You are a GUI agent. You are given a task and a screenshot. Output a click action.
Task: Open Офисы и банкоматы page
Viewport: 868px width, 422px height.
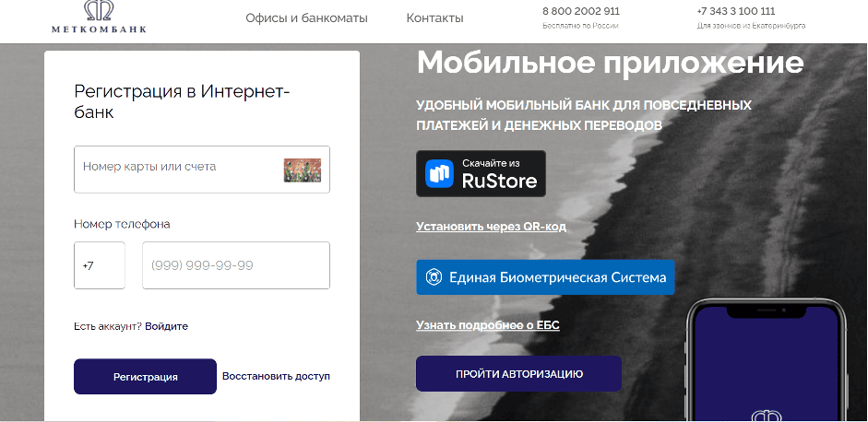click(x=306, y=18)
